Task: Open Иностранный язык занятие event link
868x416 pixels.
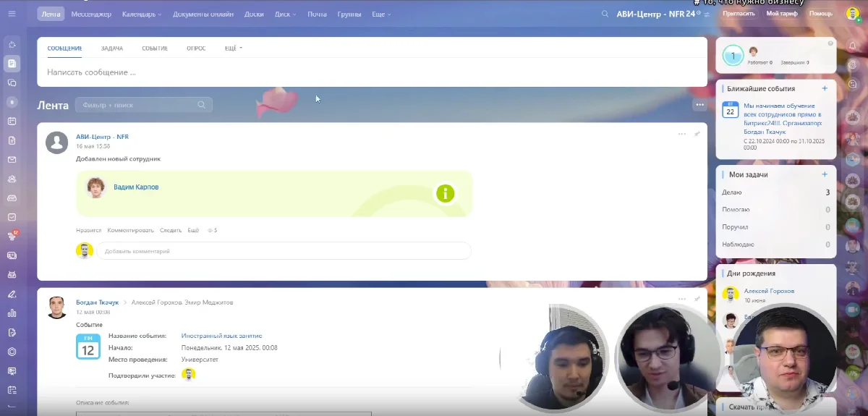Action: [221, 336]
